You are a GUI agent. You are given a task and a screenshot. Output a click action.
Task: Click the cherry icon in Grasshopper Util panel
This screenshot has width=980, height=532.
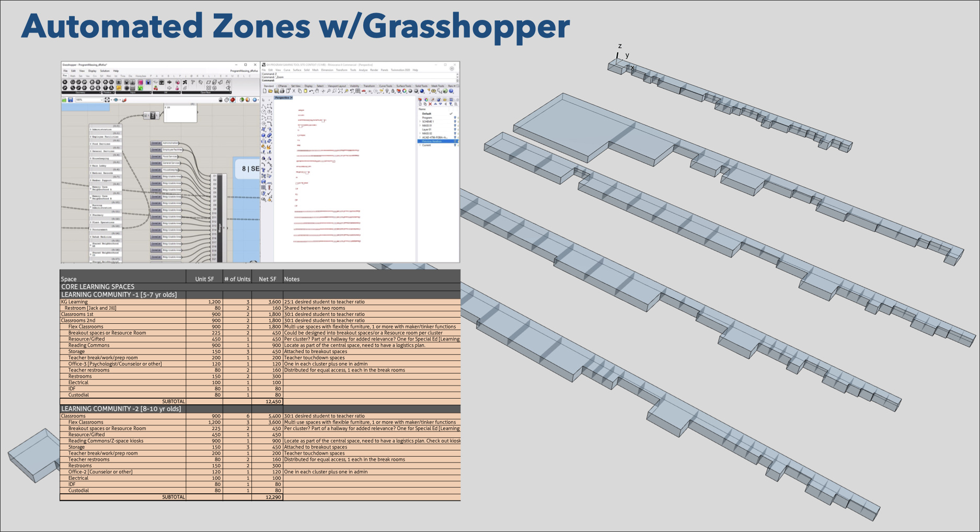pos(156,88)
